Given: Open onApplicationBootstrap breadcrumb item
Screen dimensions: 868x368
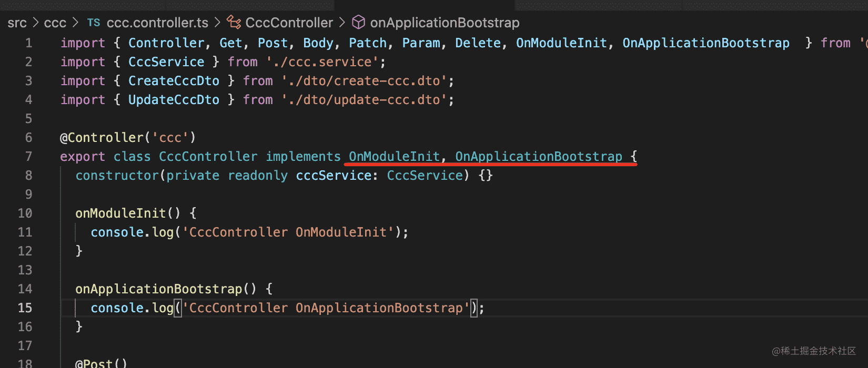Looking at the screenshot, I should (445, 23).
